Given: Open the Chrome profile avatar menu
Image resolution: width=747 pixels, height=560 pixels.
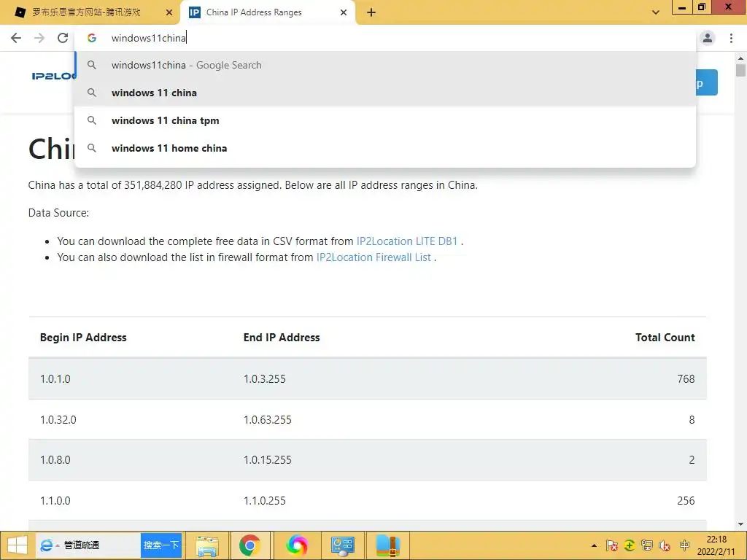Looking at the screenshot, I should point(708,38).
